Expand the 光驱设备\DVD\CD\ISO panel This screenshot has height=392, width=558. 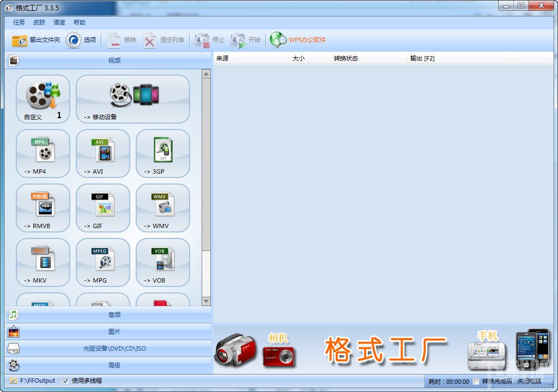coord(108,348)
